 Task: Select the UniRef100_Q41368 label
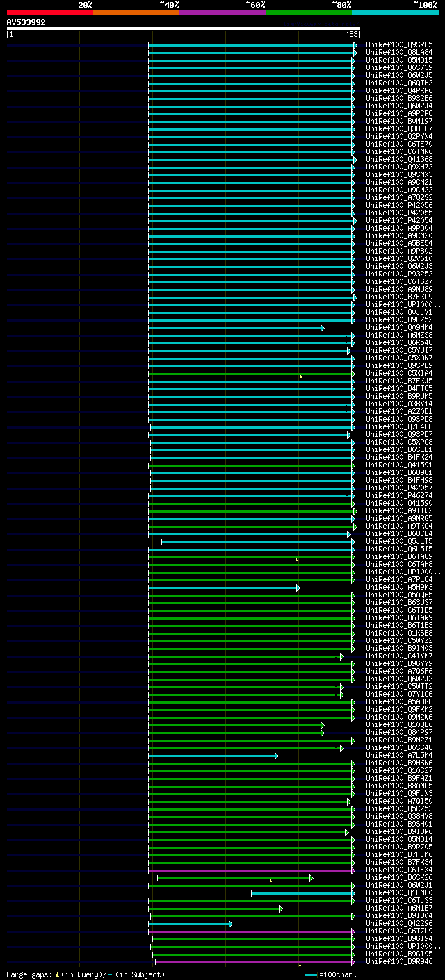tap(399, 159)
